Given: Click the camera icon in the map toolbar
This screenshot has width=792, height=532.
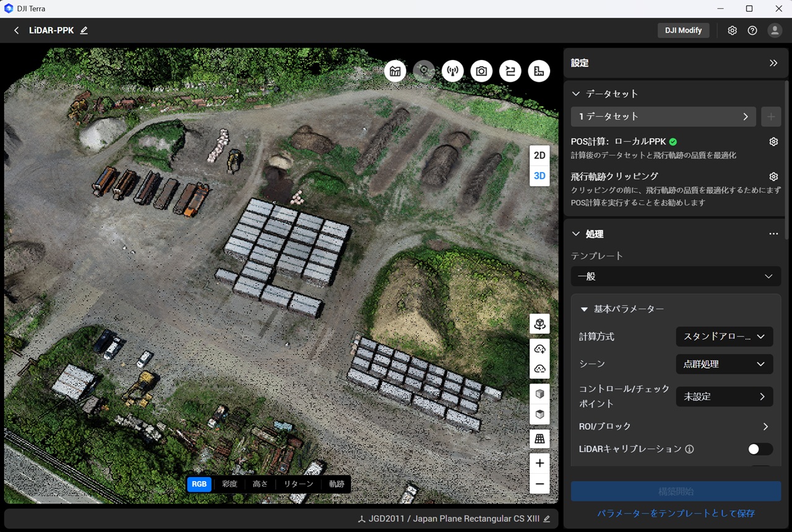Looking at the screenshot, I should pos(481,71).
